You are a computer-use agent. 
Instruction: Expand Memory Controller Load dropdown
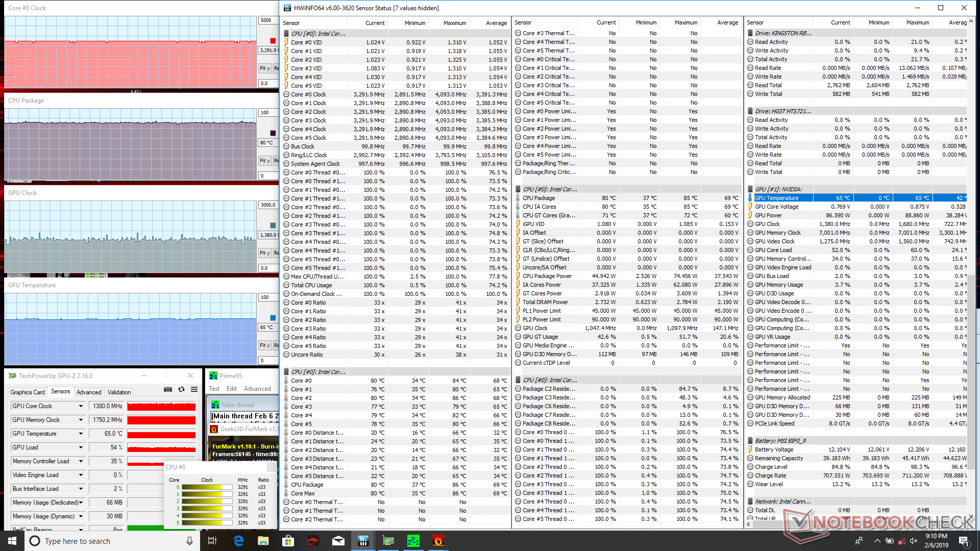pos(81,461)
